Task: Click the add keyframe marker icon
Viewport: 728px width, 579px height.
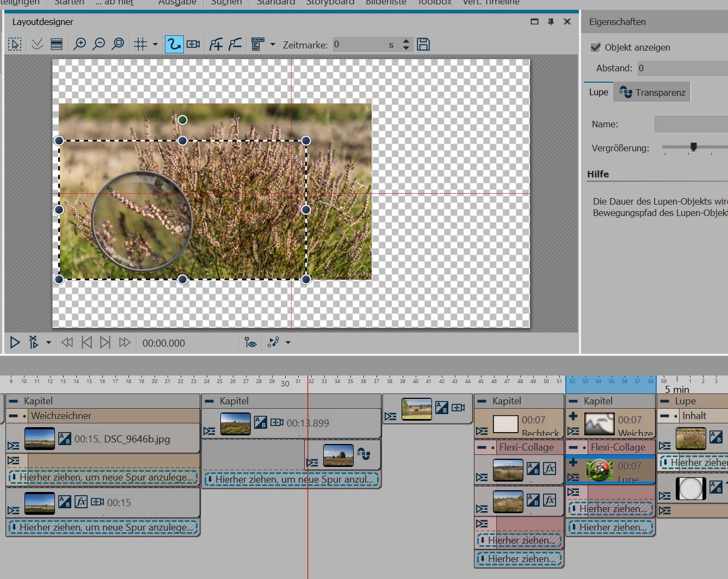Action: click(x=216, y=44)
